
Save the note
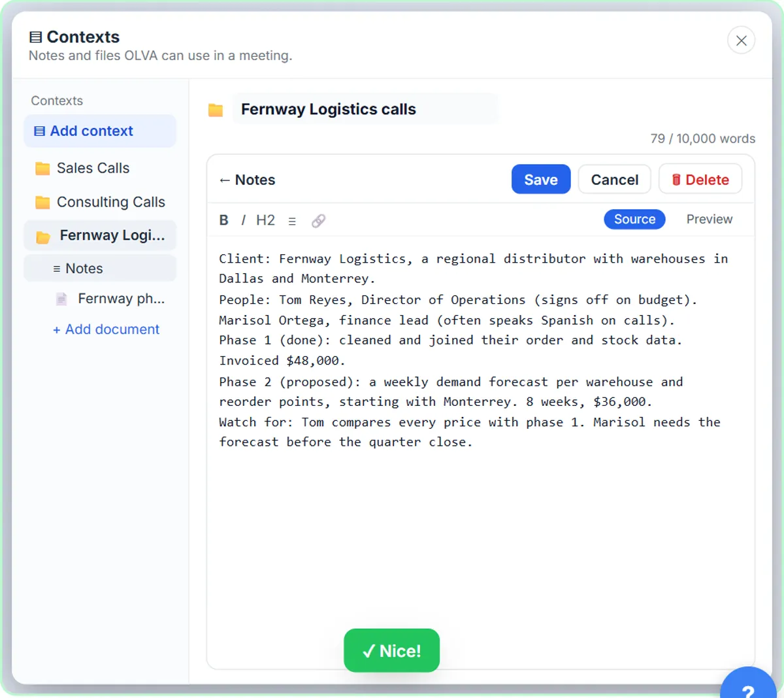pos(541,180)
